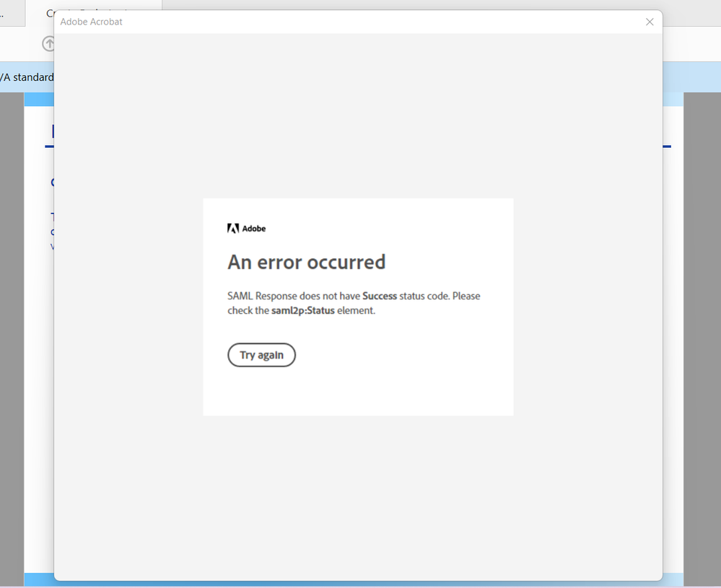Click the underlined blue heading on the document page
The image size is (721, 588).
pos(51,131)
